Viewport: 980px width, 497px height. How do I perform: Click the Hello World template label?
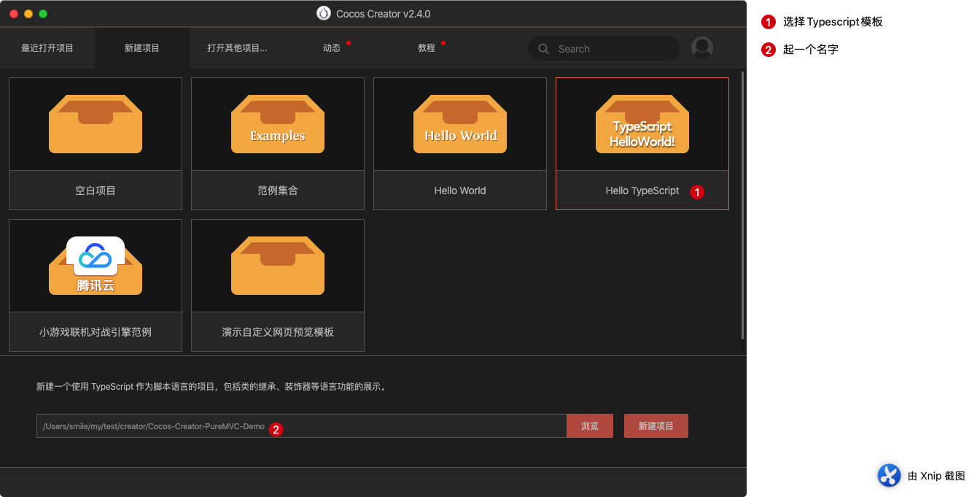coord(460,190)
